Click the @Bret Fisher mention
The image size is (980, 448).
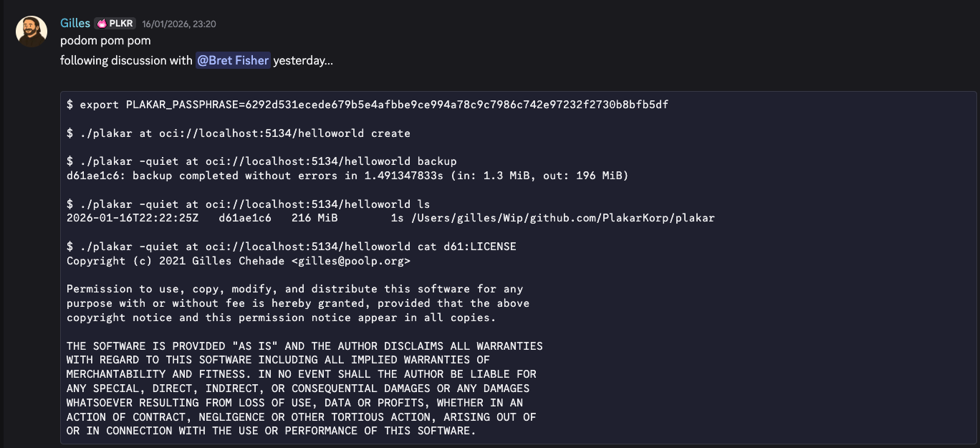coord(233,60)
